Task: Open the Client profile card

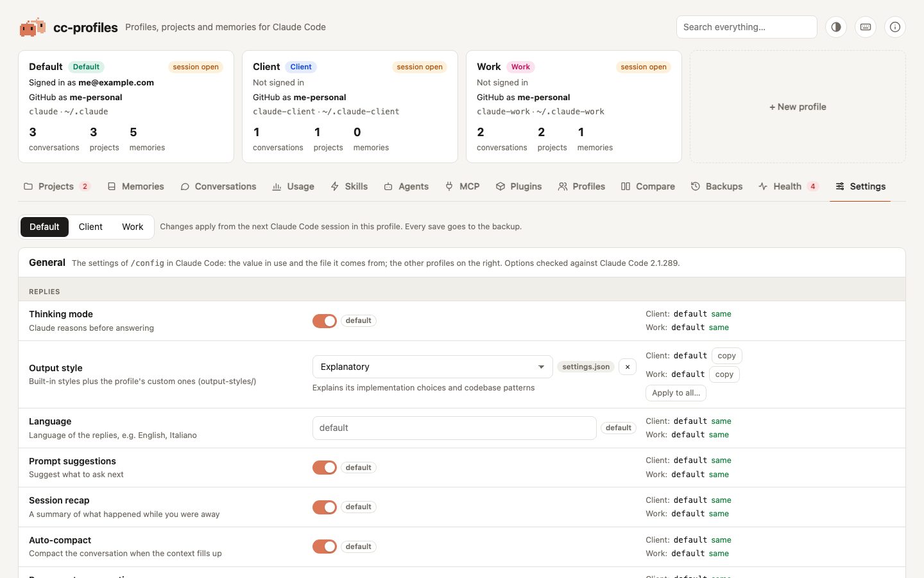Action: click(x=350, y=107)
